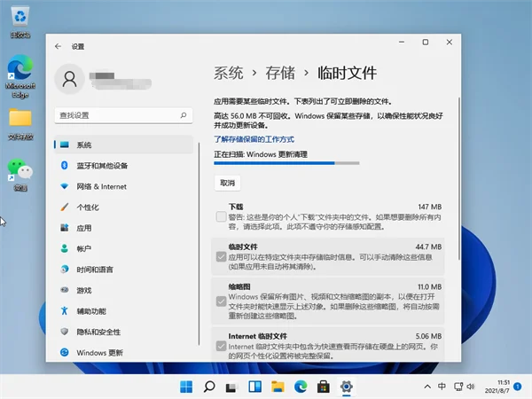This screenshot has width=532, height=399.
Task: Click the Wi-Fi network icon in the sidebar
Action: (64, 186)
